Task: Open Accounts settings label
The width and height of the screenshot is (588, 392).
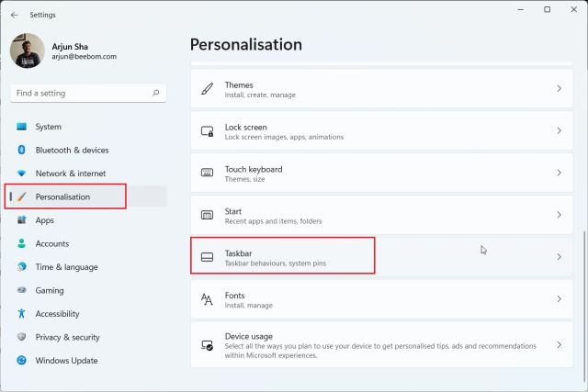Action: 52,243
